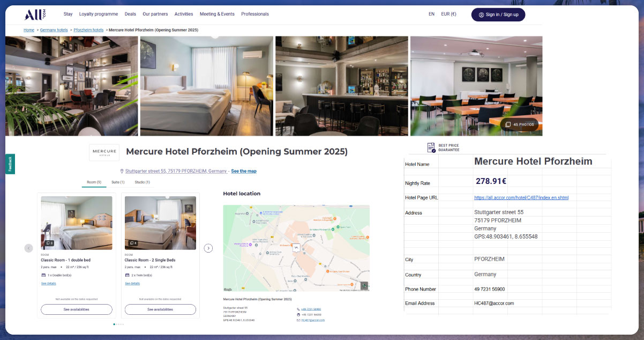
Task: See details for Classic Room 2 Single Beds
Action: (132, 283)
